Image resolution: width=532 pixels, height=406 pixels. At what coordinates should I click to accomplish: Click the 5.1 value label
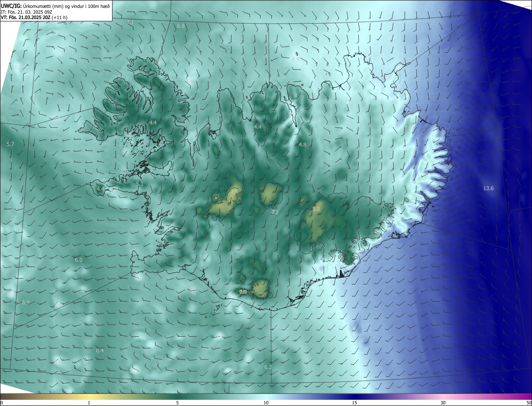tap(140, 183)
